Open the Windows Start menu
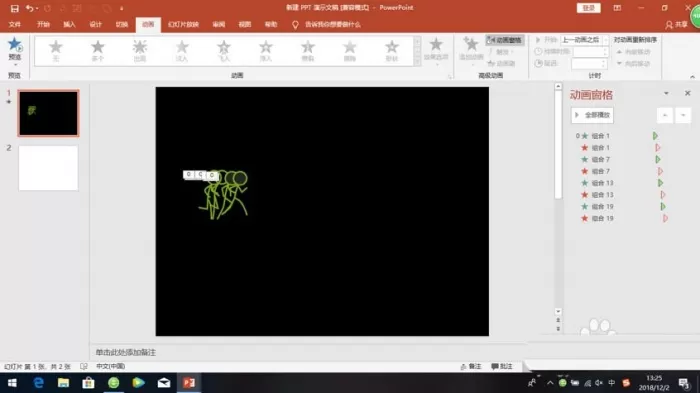This screenshot has width=700, height=393. 12,383
